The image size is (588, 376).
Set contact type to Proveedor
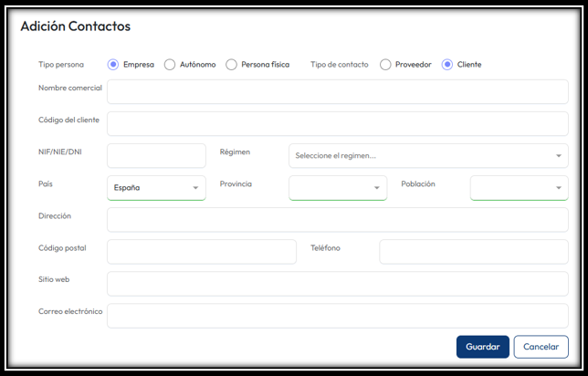pyautogui.click(x=385, y=65)
